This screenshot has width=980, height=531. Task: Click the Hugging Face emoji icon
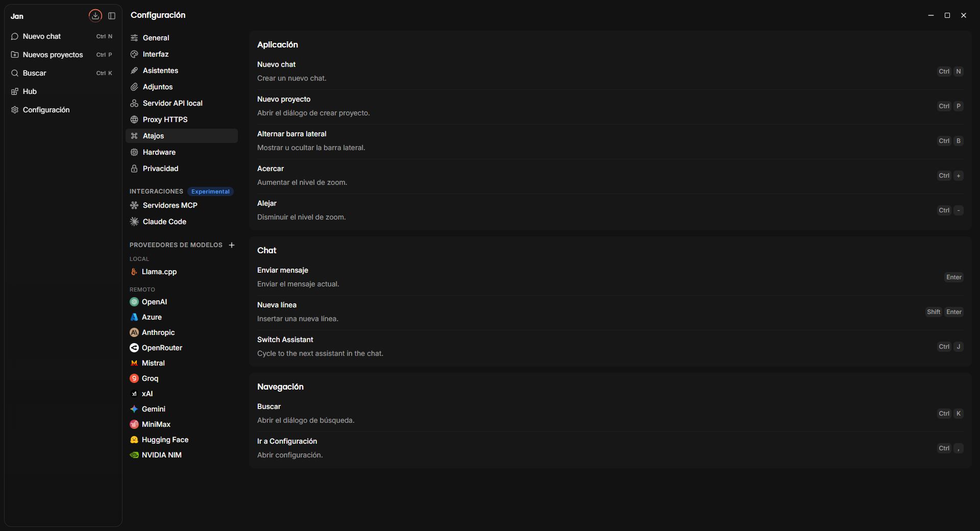click(x=134, y=440)
